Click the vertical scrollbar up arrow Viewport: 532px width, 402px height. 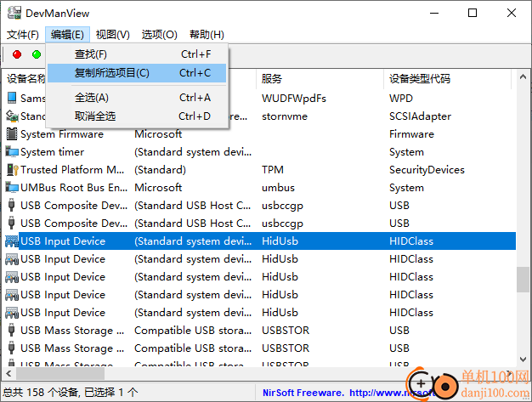click(523, 77)
